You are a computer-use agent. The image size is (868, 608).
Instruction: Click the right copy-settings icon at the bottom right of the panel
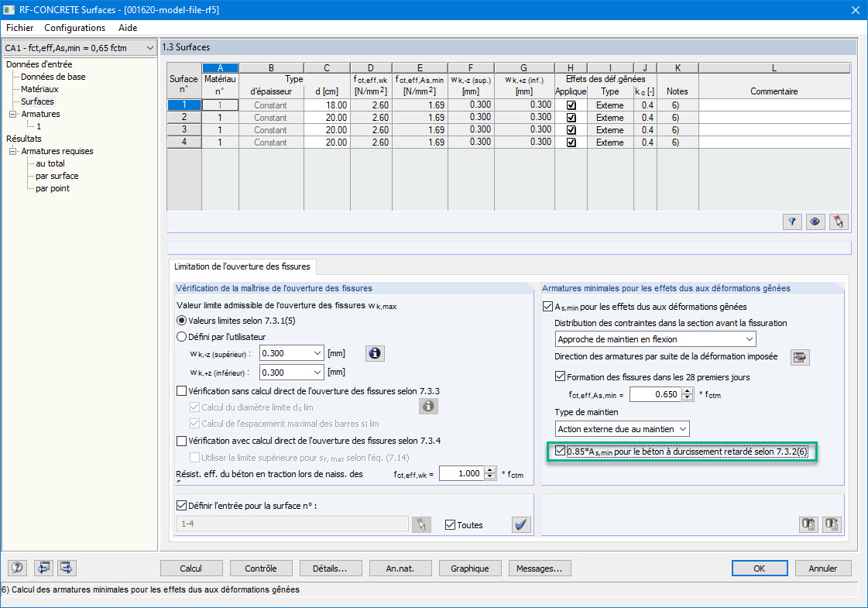coord(832,524)
